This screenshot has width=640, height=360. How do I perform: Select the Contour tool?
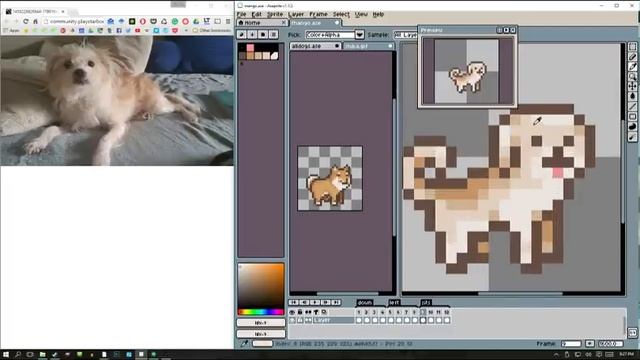(632, 127)
